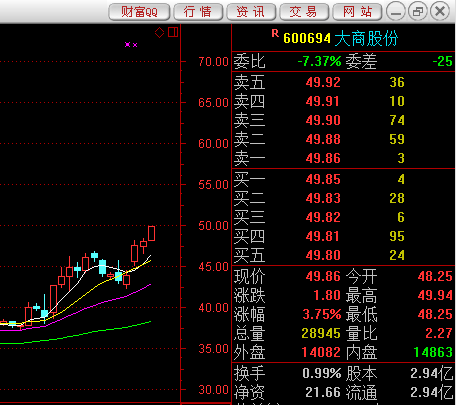Image resolution: width=456 pixels, height=405 pixels.
Task: Open the 网站 website button
Action: pos(357,12)
